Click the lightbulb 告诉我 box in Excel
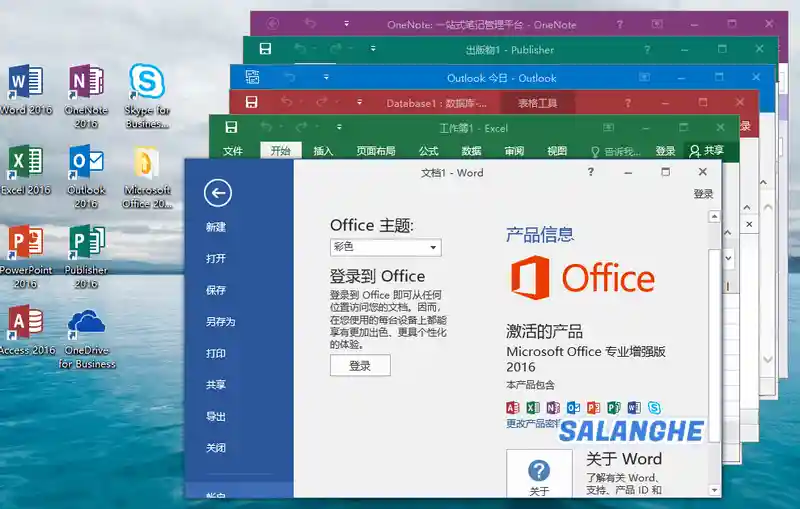 pos(615,151)
